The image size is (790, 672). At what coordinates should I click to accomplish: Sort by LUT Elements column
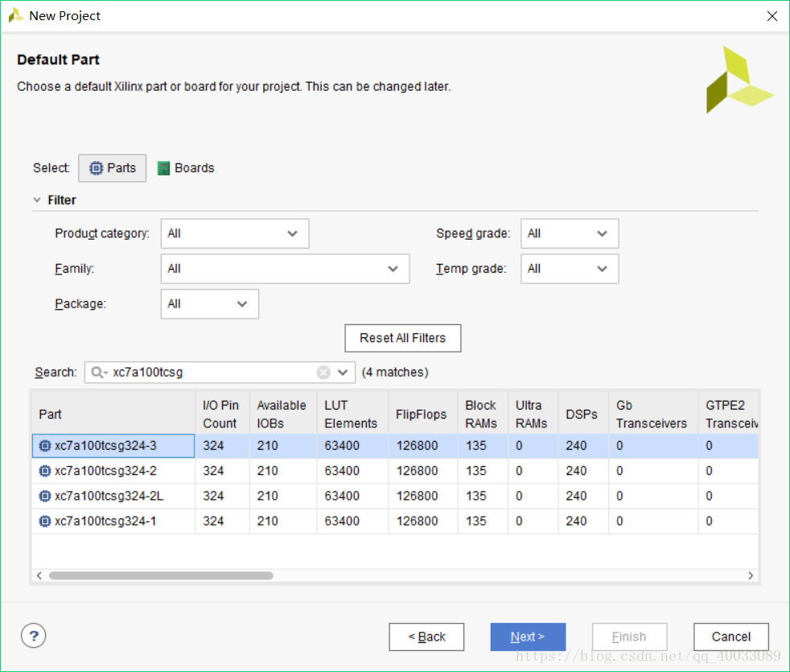[352, 414]
